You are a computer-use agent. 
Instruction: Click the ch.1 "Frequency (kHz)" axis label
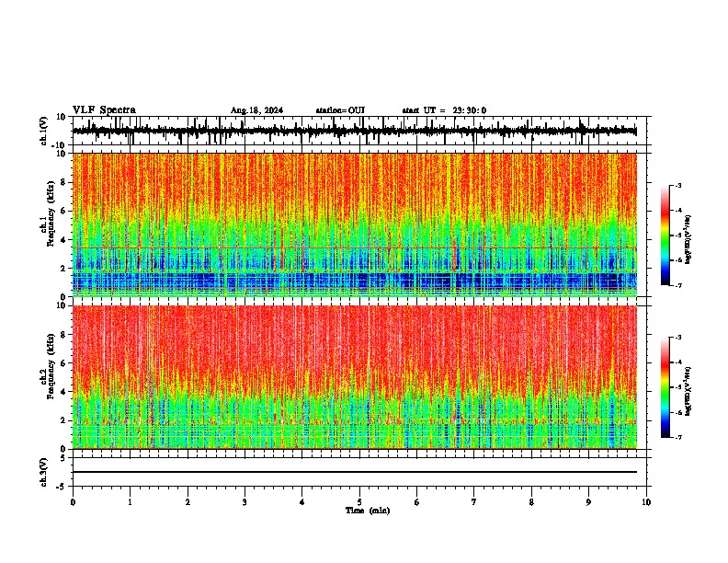[x=51, y=213]
